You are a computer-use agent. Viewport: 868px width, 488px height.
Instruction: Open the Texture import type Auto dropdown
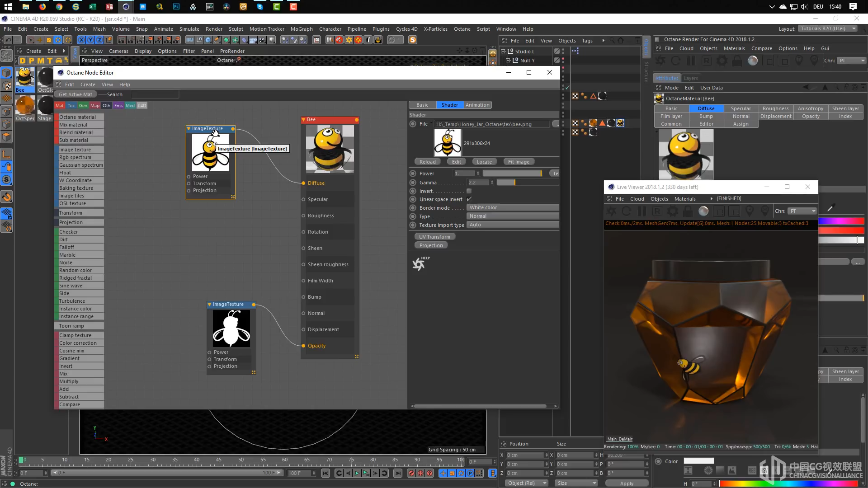click(x=513, y=225)
